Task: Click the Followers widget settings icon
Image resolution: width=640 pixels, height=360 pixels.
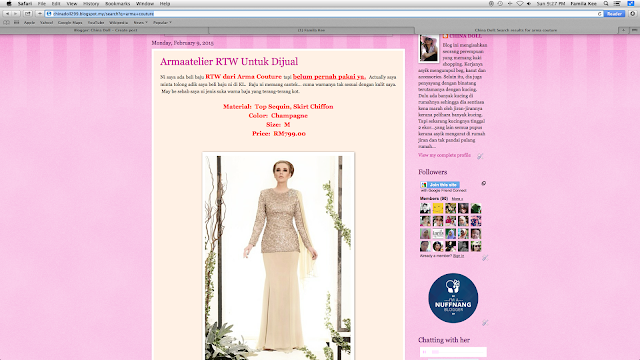Action: 484,183
